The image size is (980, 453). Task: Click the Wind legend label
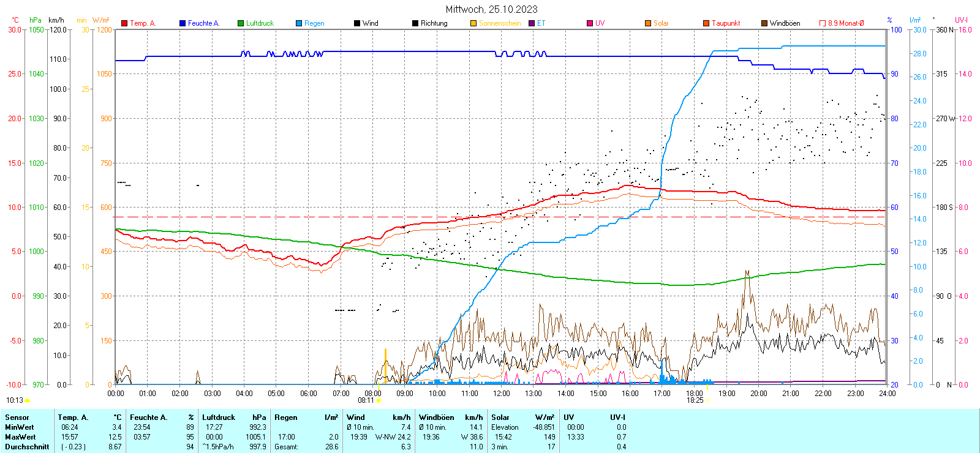pyautogui.click(x=371, y=23)
